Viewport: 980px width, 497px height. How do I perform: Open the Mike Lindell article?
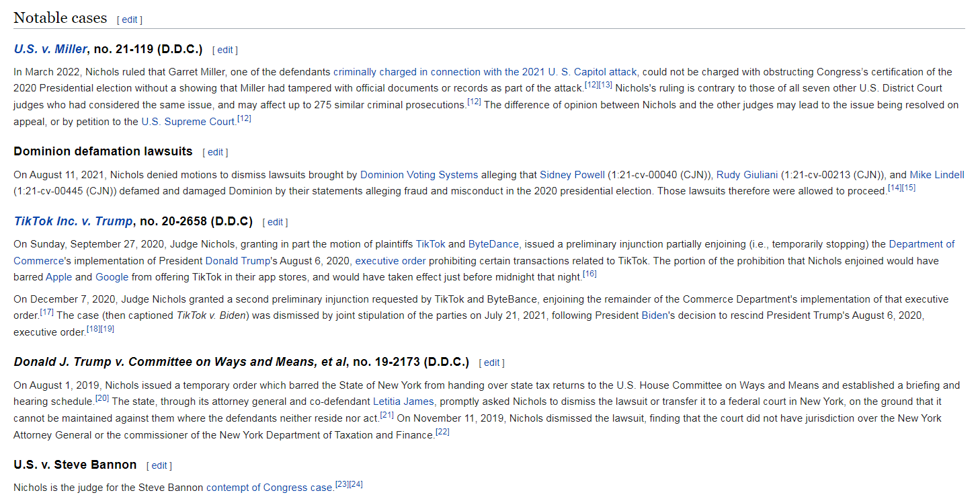point(937,175)
